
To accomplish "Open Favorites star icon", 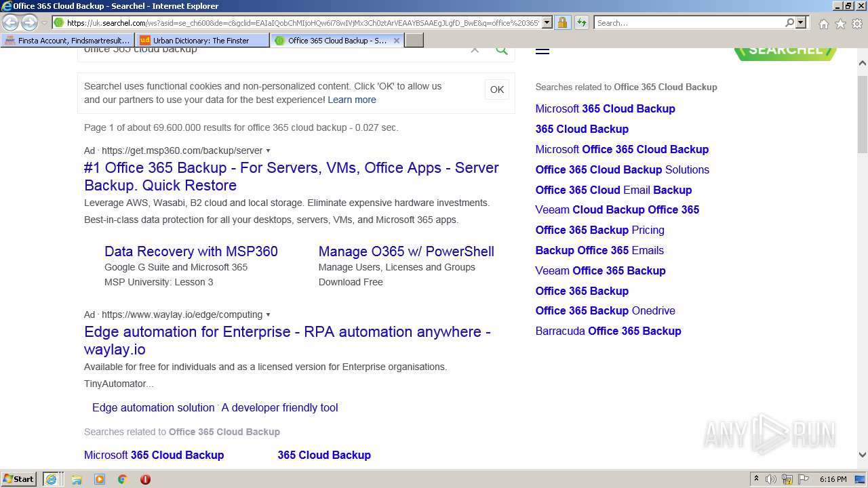I will click(840, 24).
